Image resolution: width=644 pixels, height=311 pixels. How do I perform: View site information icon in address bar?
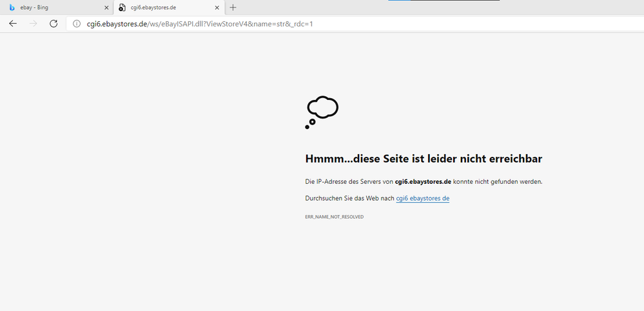click(x=77, y=24)
